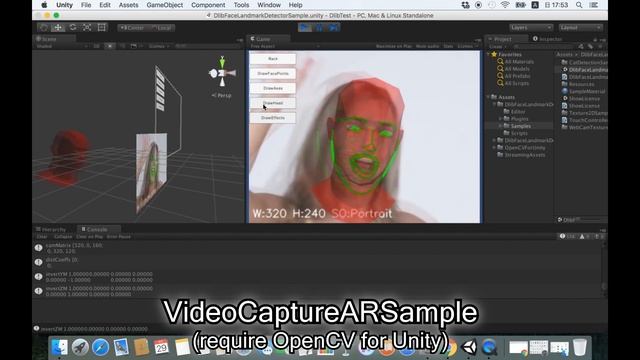Click Clear in the Console toolbar
This screenshot has width=640, height=360.
[42, 237]
